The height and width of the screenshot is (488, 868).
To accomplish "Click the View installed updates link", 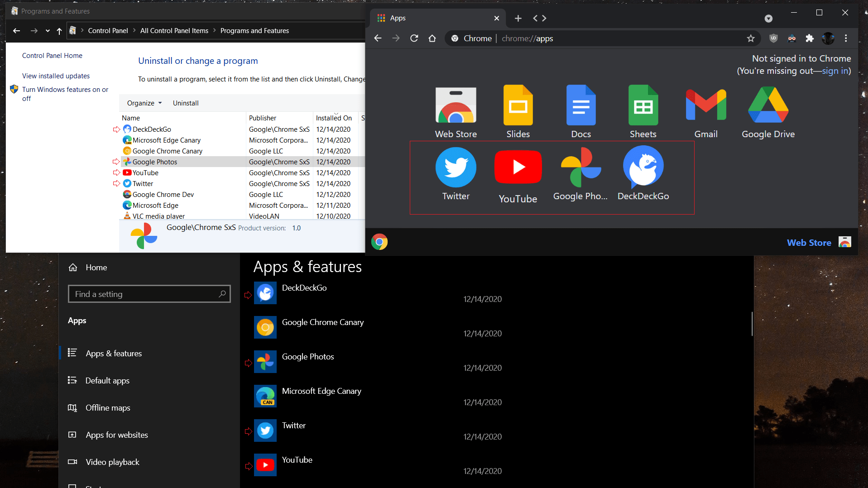I will point(56,76).
